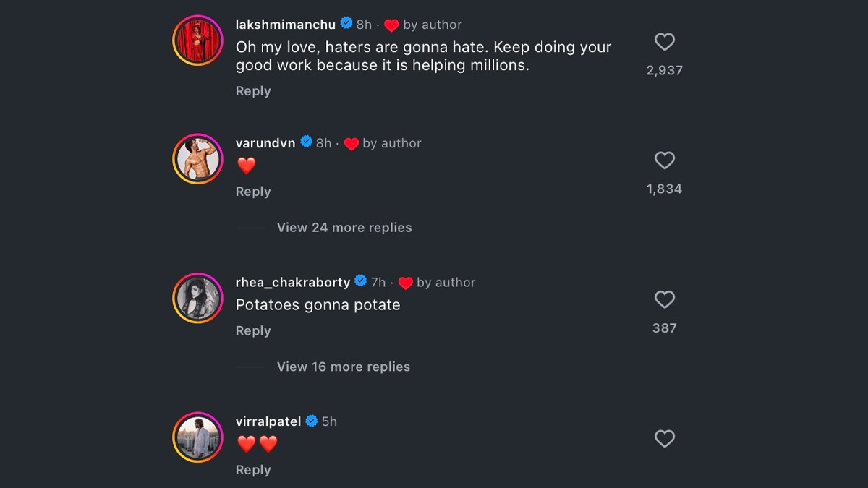The image size is (868, 488).
Task: Tap heart icon on virralpatel's comment
Action: click(x=664, y=439)
